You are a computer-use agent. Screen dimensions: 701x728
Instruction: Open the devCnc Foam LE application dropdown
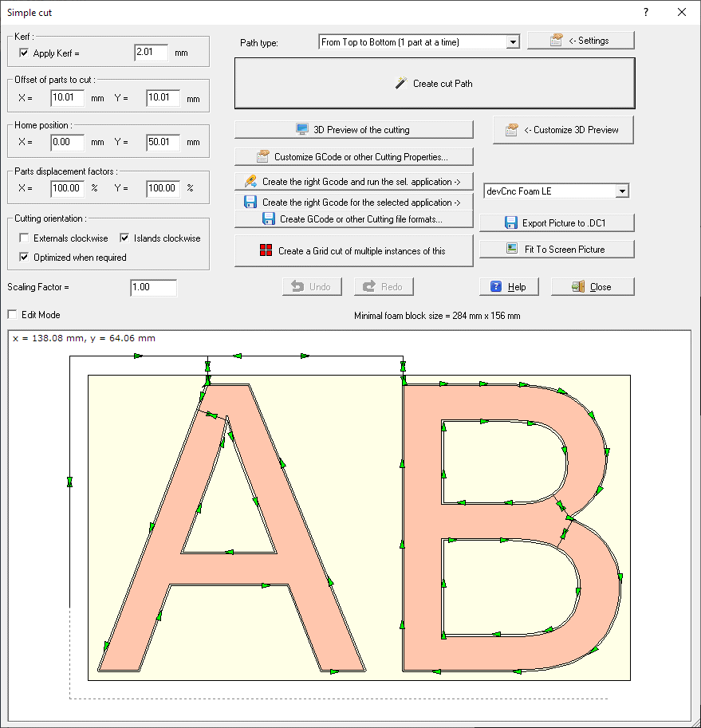(622, 191)
